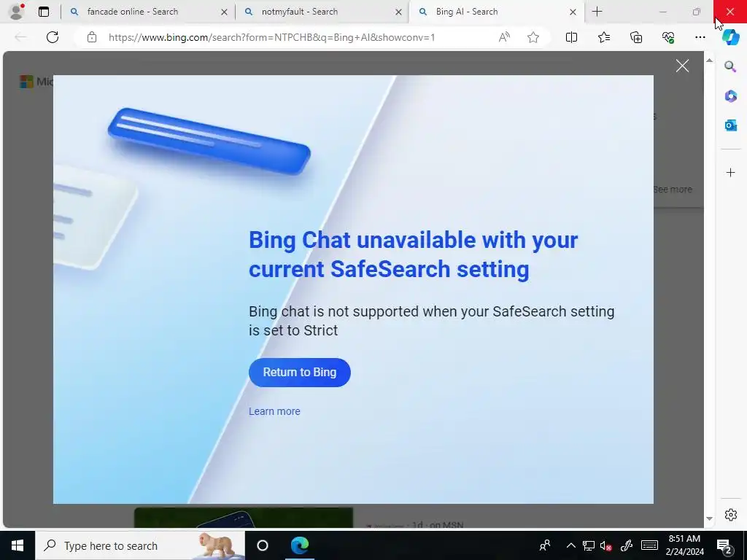Click the Return to Bing button

point(300,373)
